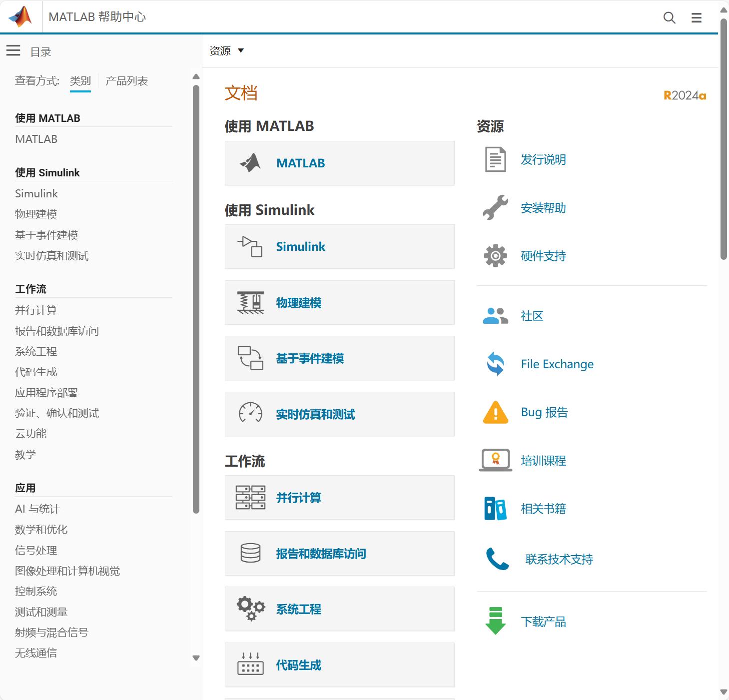The width and height of the screenshot is (729, 700).
Task: Select 并行计算 in the sidebar
Action: [36, 310]
